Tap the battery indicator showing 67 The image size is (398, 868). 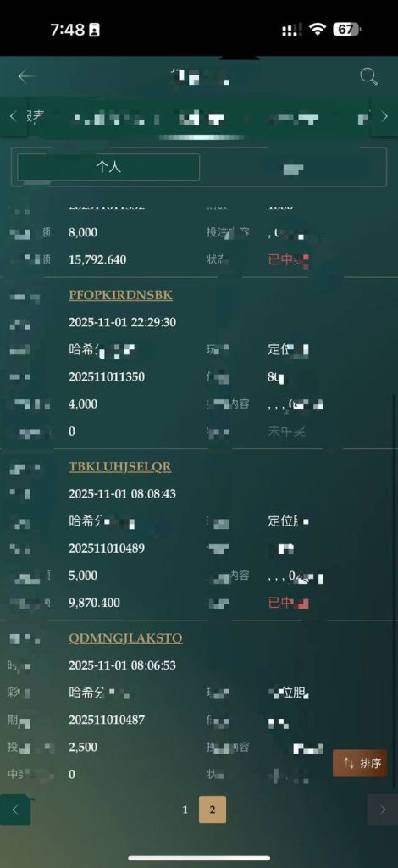click(x=346, y=30)
